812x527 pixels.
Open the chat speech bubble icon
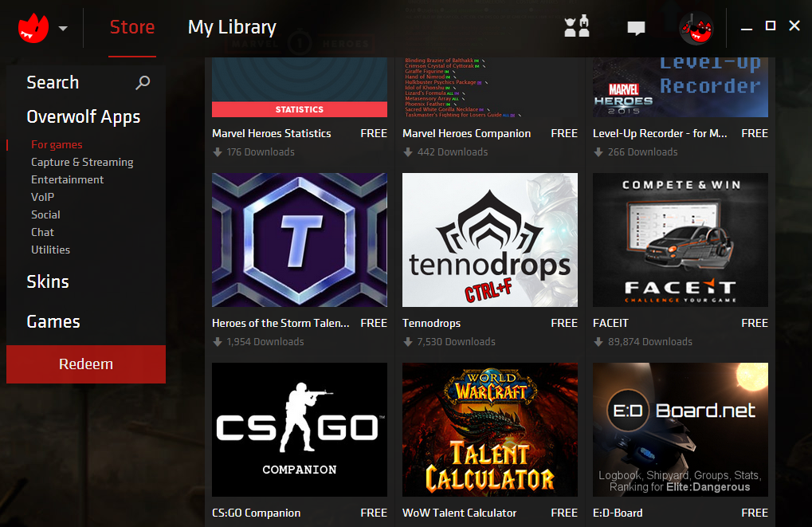click(636, 28)
